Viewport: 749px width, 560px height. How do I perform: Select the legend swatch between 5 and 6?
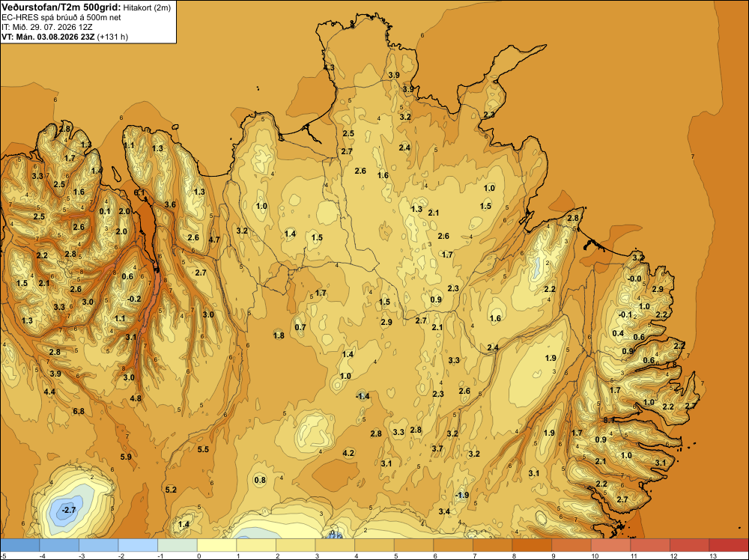click(x=413, y=545)
